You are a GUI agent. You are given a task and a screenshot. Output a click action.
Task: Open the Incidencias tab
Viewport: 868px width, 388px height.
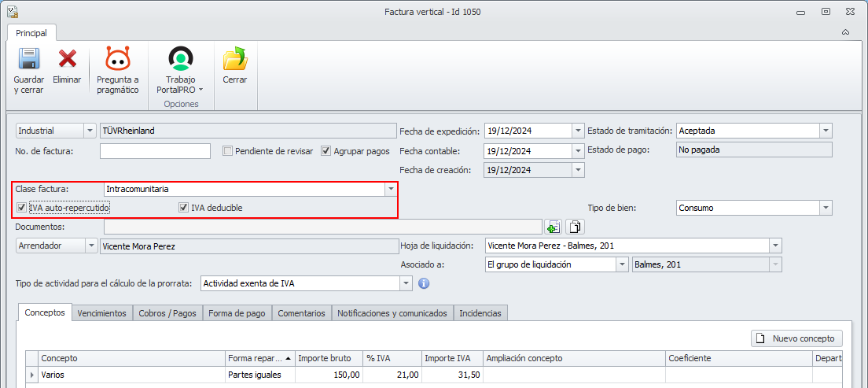pyautogui.click(x=480, y=313)
